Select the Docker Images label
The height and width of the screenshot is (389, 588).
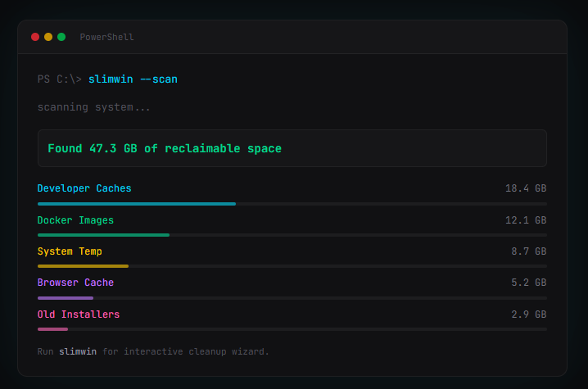point(75,220)
